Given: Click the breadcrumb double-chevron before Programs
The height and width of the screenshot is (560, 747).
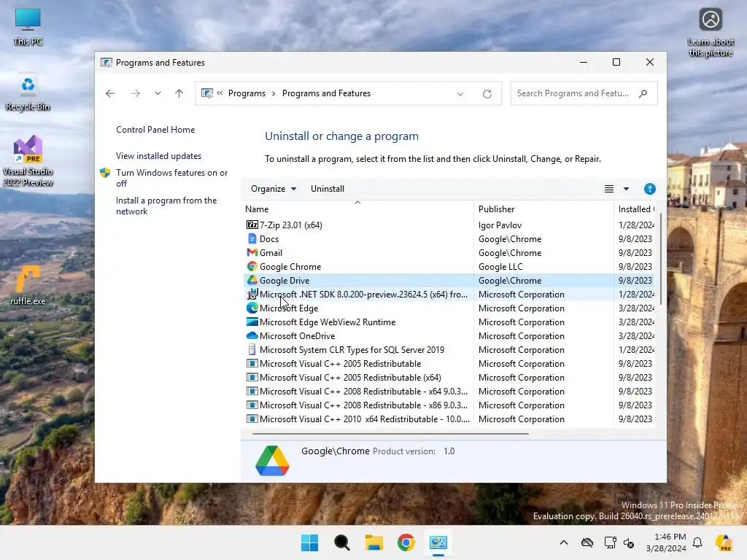Looking at the screenshot, I should click(220, 93).
